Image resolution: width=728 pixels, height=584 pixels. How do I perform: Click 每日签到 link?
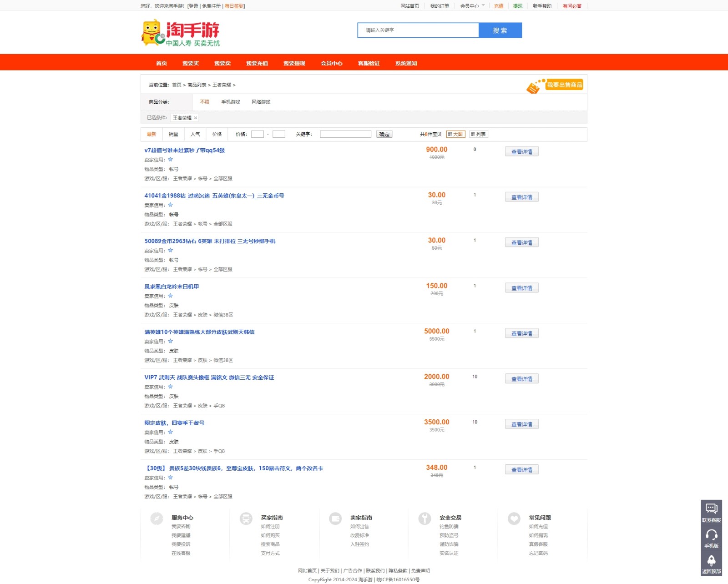(x=234, y=6)
